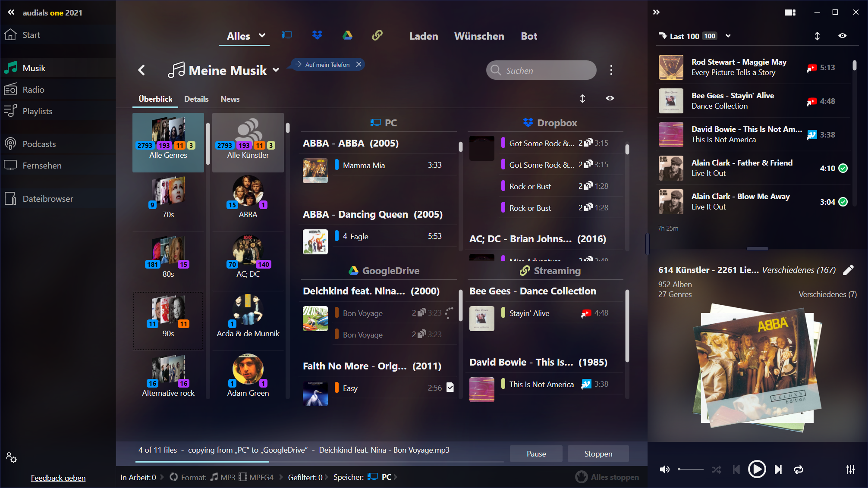This screenshot has height=488, width=868.
Task: Click the Alles stoppen button
Action: 607,477
